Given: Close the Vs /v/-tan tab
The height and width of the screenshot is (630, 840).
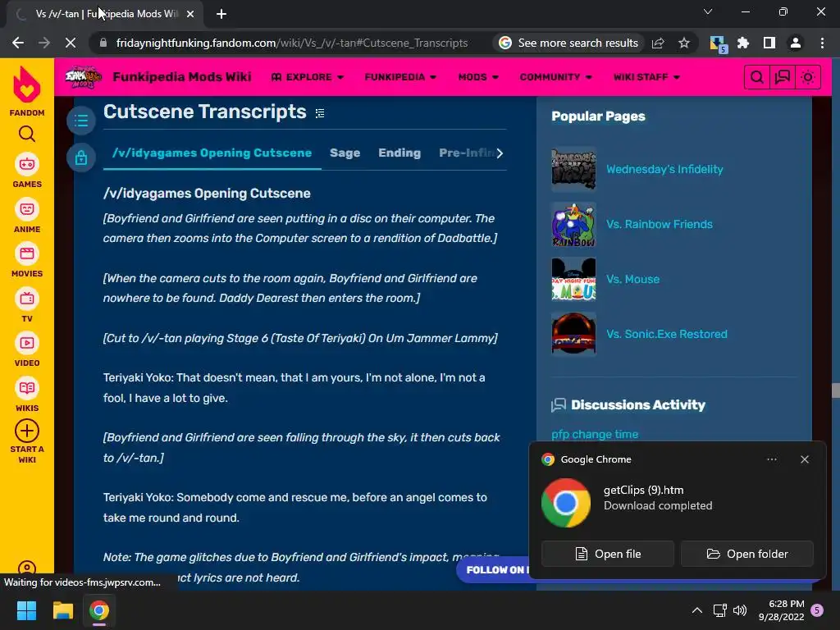Looking at the screenshot, I should pyautogui.click(x=190, y=14).
